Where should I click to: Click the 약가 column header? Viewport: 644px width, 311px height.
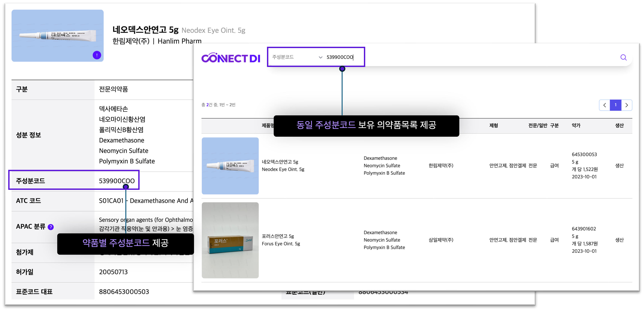[576, 125]
